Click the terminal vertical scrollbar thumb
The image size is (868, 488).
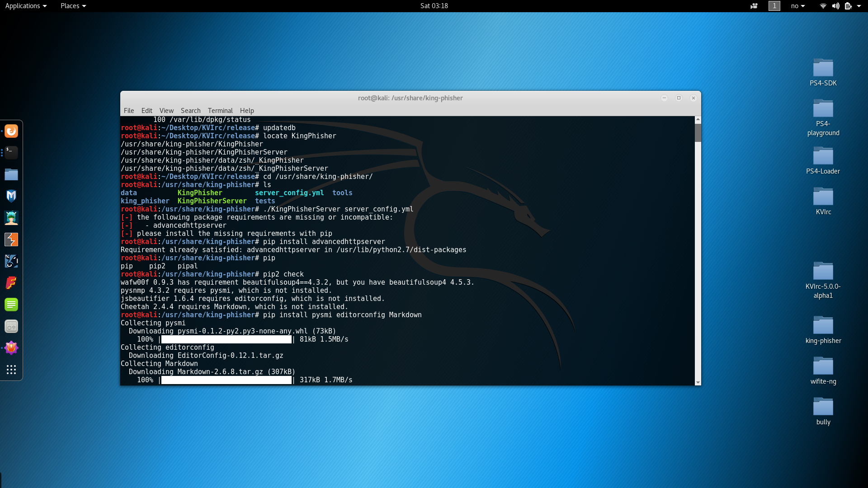coord(698,133)
